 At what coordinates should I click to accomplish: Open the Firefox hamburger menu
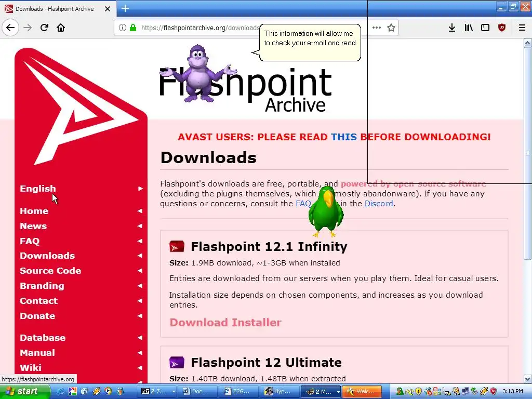[522, 28]
